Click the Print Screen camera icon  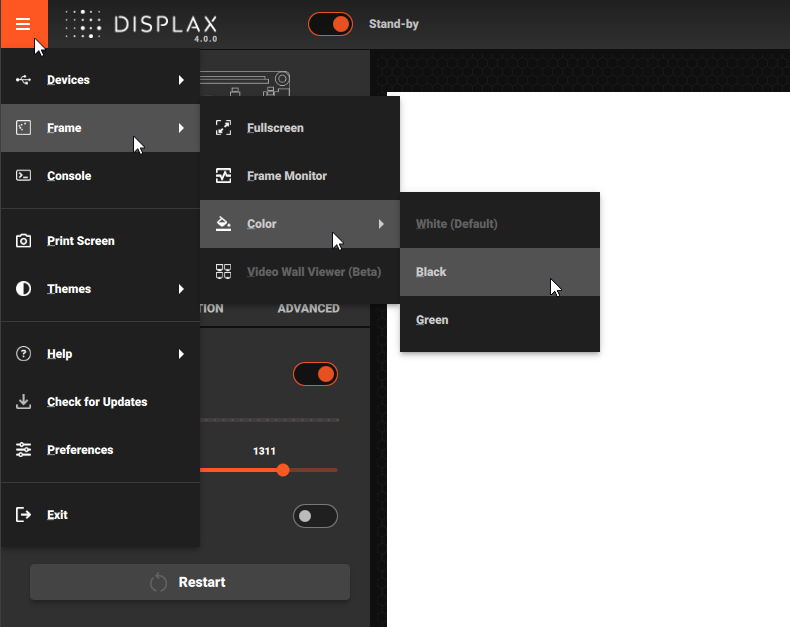tap(24, 241)
